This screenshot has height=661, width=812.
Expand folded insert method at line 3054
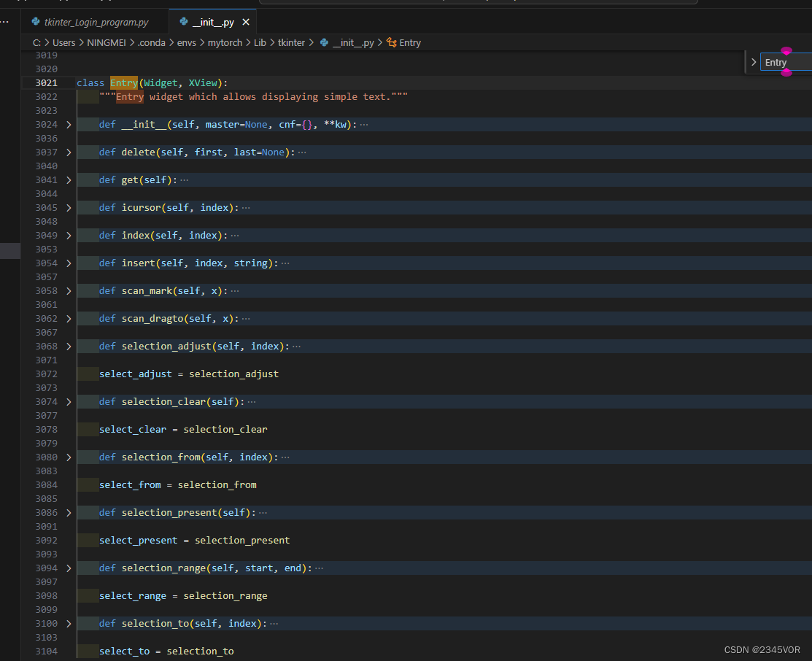click(x=69, y=263)
